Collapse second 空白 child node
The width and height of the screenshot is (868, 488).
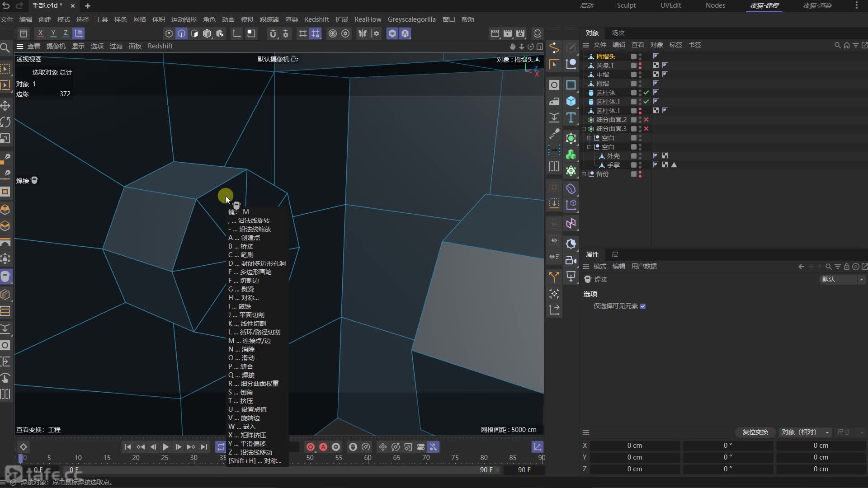point(589,147)
